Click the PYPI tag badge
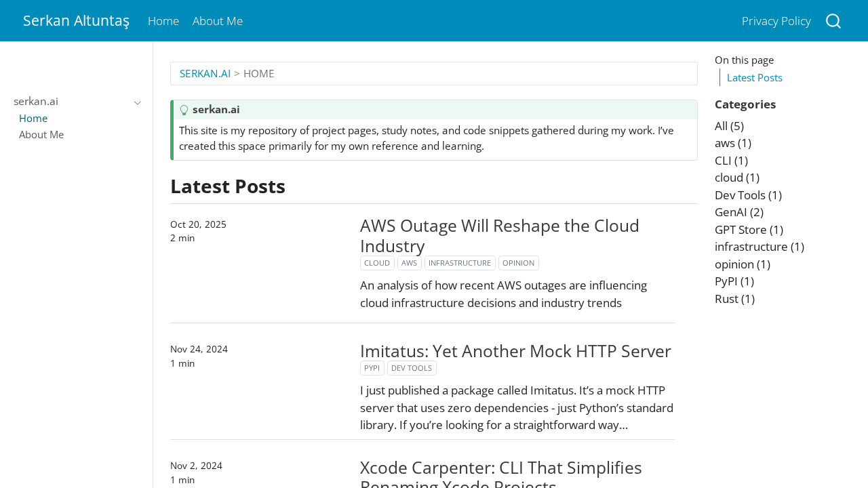Viewport: 868px width, 488px height. point(372,368)
